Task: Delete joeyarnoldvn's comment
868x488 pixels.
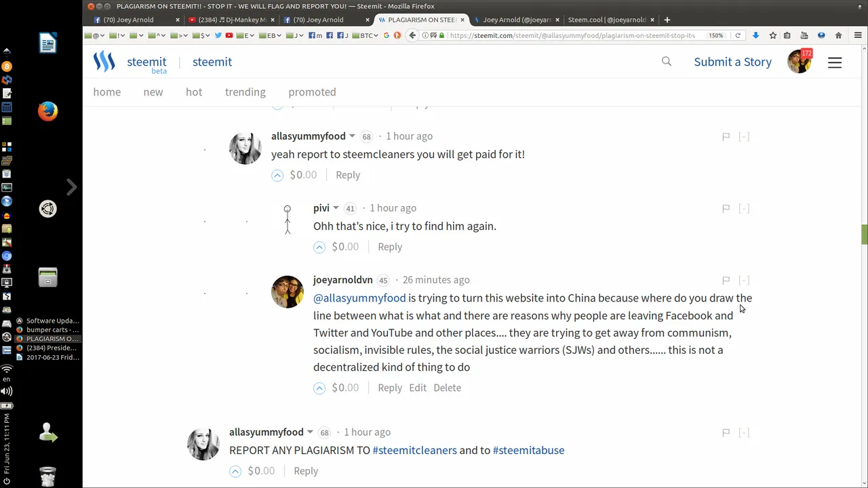Action: click(447, 388)
